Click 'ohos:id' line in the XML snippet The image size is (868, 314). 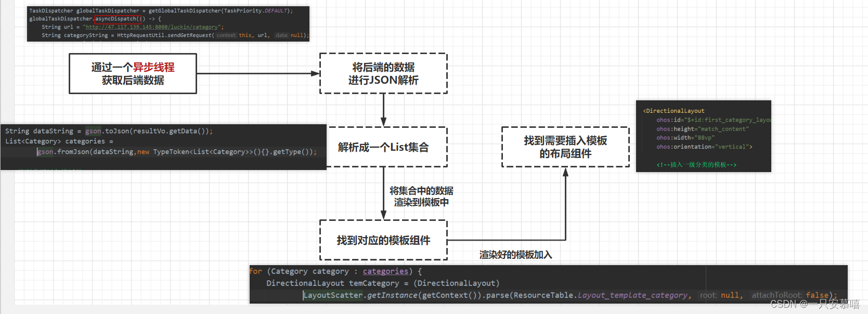(714, 120)
